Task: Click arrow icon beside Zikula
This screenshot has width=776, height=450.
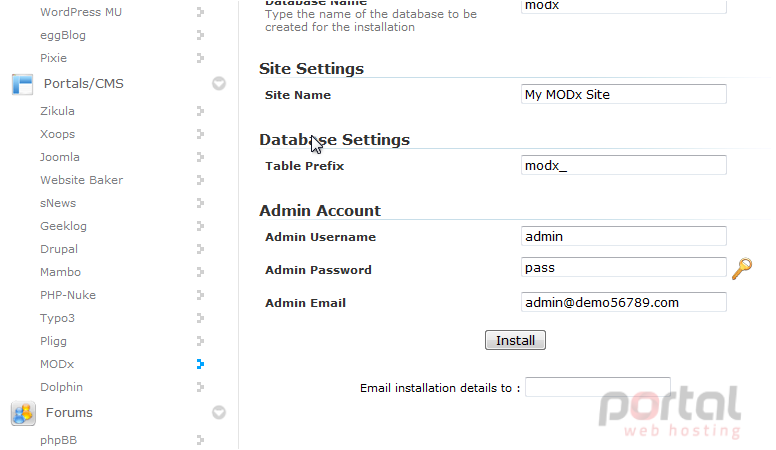Action: (200, 111)
